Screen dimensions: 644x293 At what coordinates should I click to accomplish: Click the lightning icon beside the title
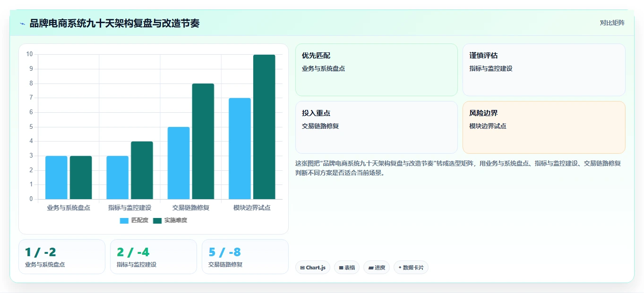(x=22, y=23)
